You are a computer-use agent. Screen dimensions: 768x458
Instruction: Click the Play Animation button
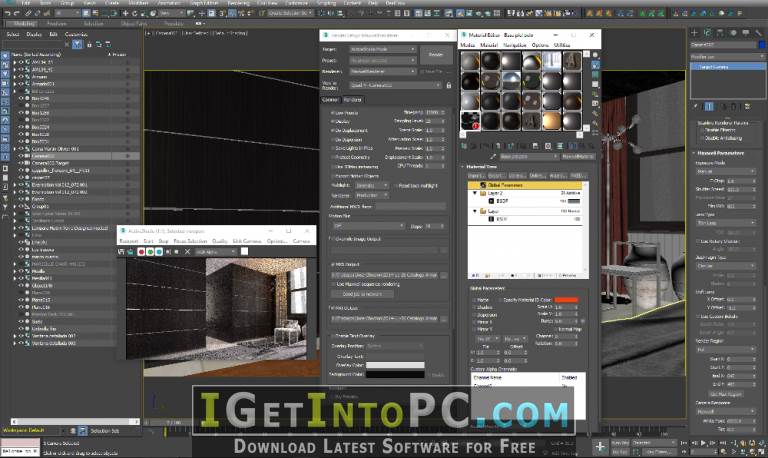(703, 443)
